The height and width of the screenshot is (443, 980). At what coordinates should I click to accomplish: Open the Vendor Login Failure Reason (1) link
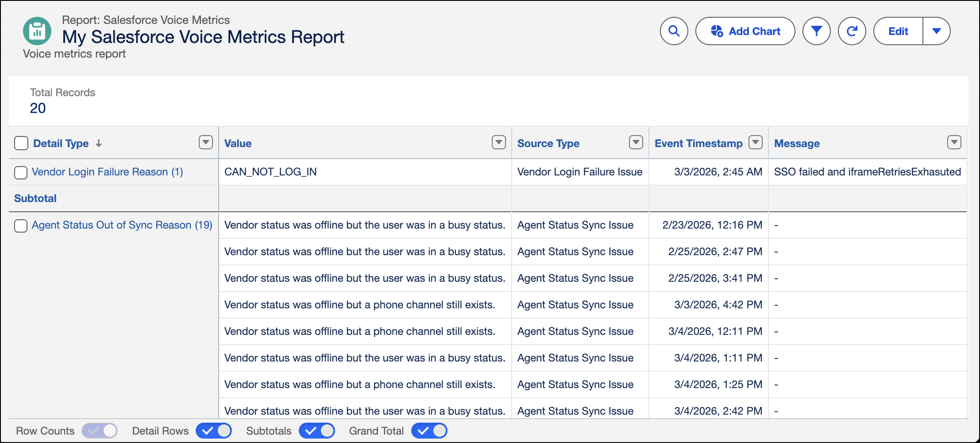(x=108, y=172)
